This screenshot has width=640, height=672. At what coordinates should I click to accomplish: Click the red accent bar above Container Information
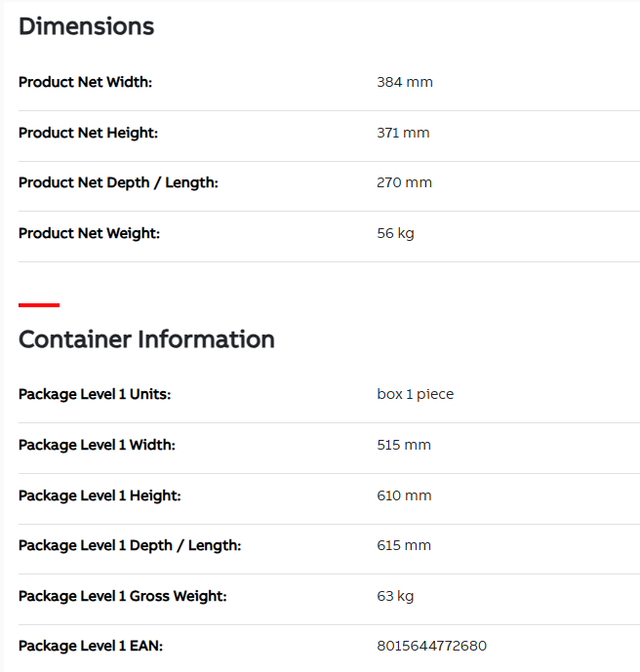39,305
